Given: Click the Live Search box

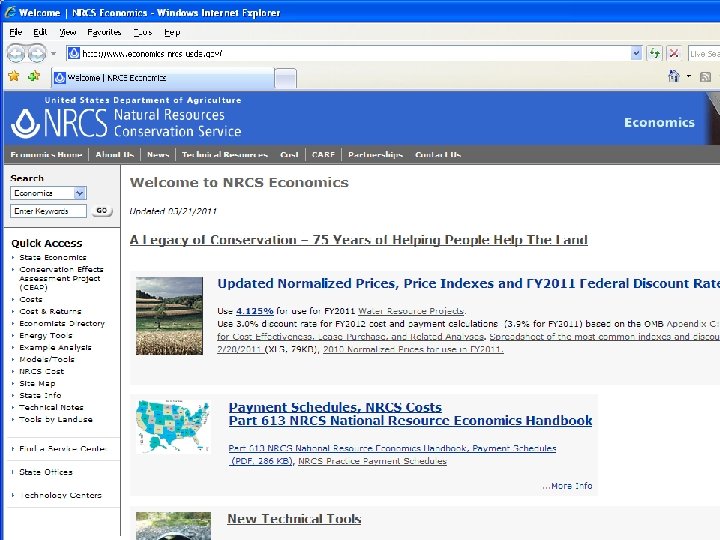Looking at the screenshot, I should [704, 54].
